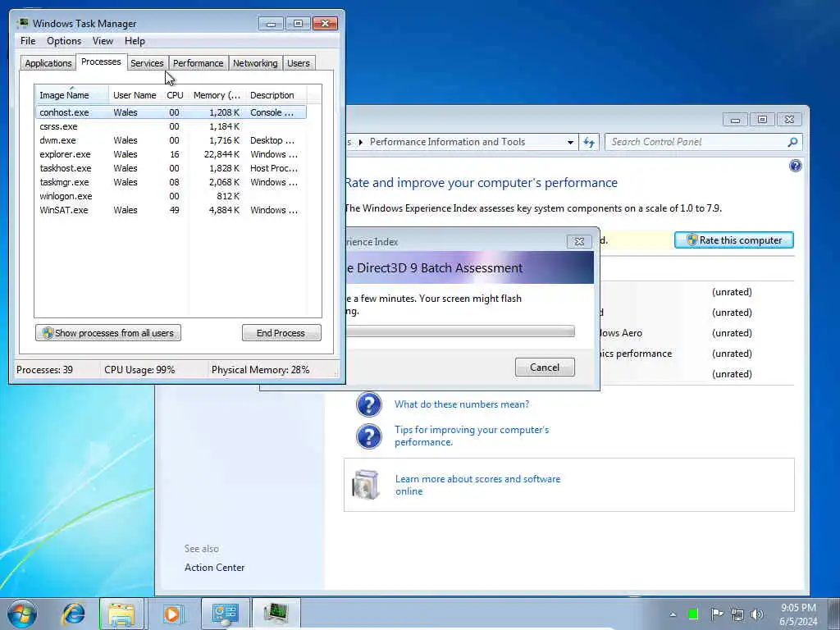This screenshot has height=630, width=840.
Task: Open the address bar history dropdown
Action: click(570, 142)
